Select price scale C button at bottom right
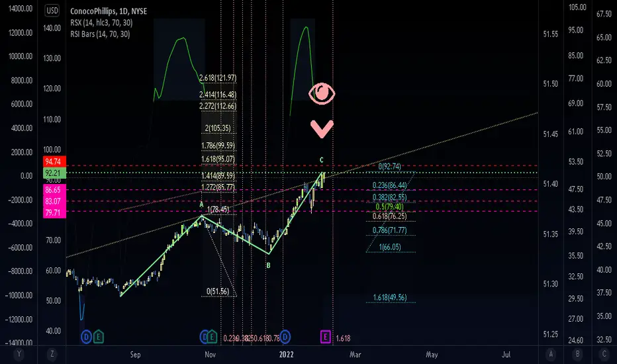The image size is (617, 364). 604,354
